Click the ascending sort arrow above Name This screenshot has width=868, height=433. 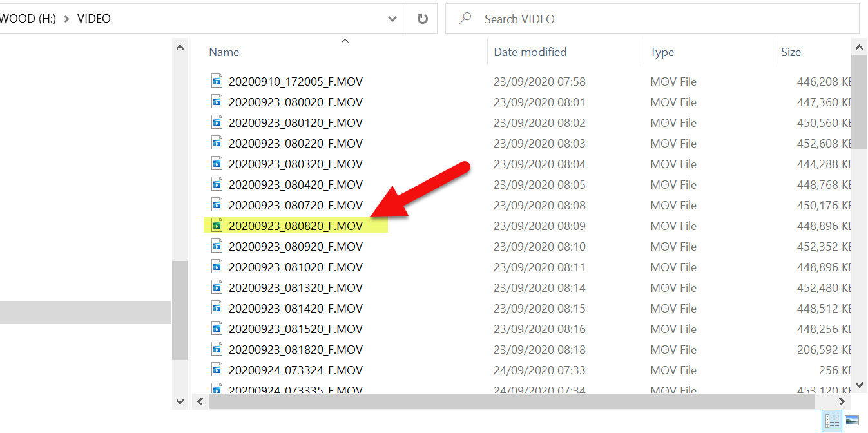click(345, 41)
